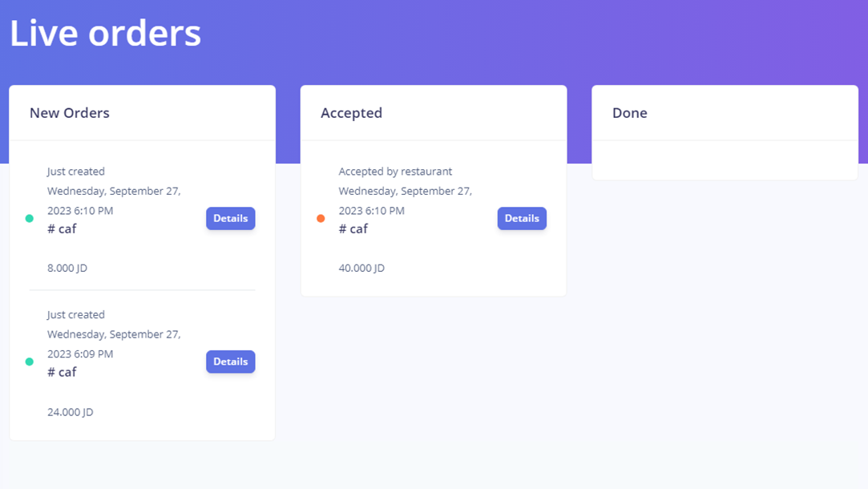Click the orange status dot of the accepted order

321,218
